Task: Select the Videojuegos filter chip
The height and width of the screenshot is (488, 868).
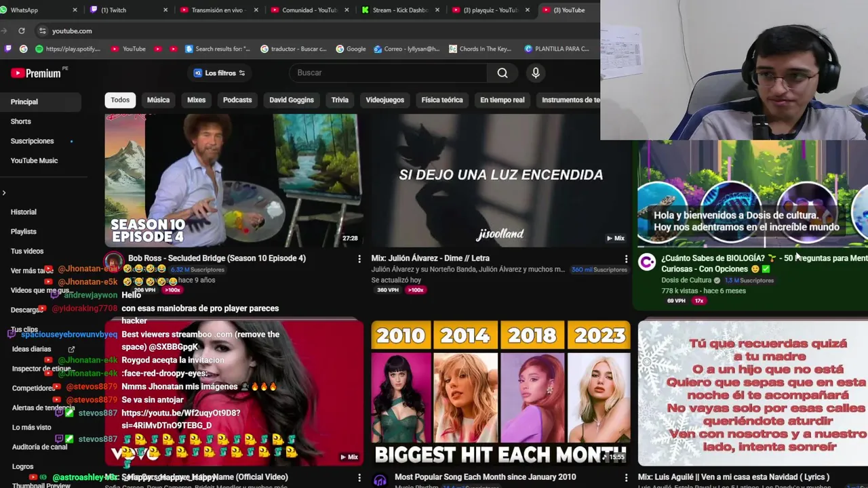Action: (x=384, y=100)
